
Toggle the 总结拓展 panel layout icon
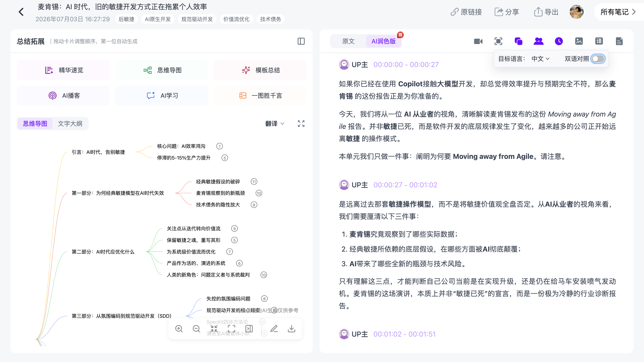301,41
